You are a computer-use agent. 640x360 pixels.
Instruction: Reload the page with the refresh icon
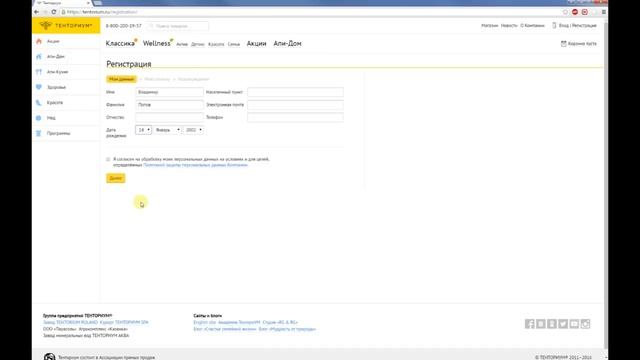(53, 12)
